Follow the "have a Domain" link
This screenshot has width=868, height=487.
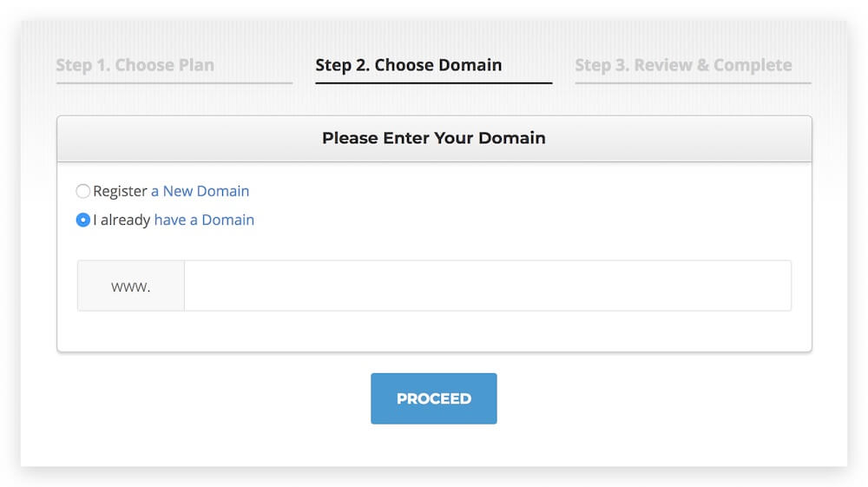pos(204,220)
